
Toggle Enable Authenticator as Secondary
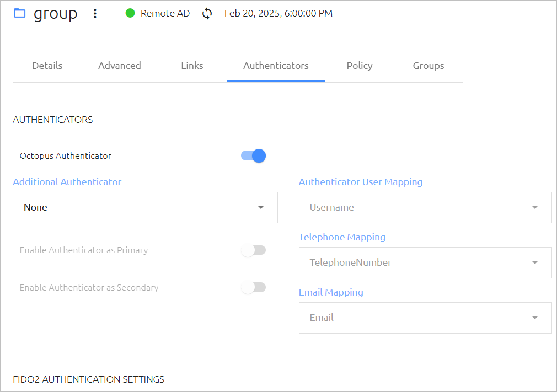tap(253, 287)
